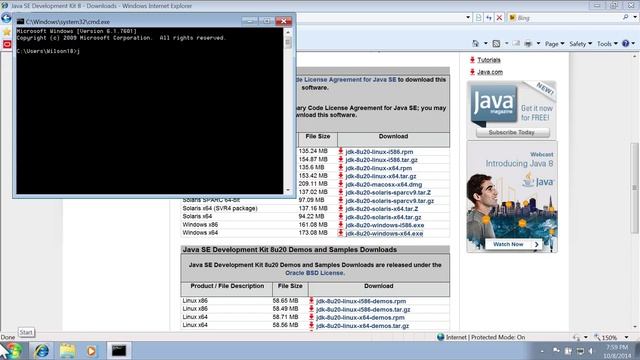Image resolution: width=640 pixels, height=360 pixels.
Task: Show hidden tray icons arrow
Action: 542,351
